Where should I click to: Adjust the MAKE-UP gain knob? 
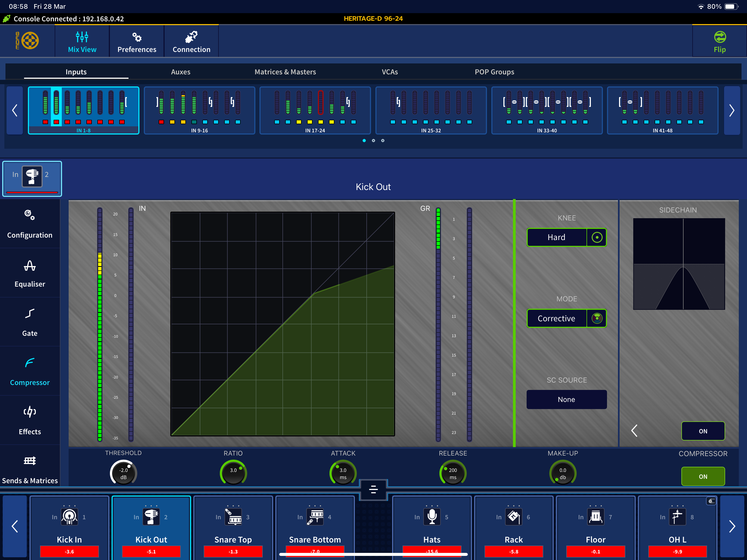pos(563,472)
